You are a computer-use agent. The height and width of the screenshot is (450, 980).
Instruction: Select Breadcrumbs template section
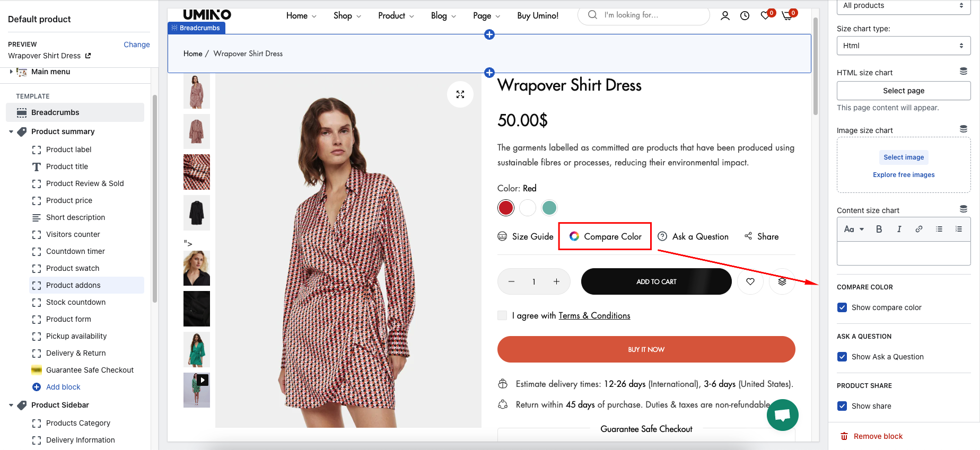pos(75,112)
